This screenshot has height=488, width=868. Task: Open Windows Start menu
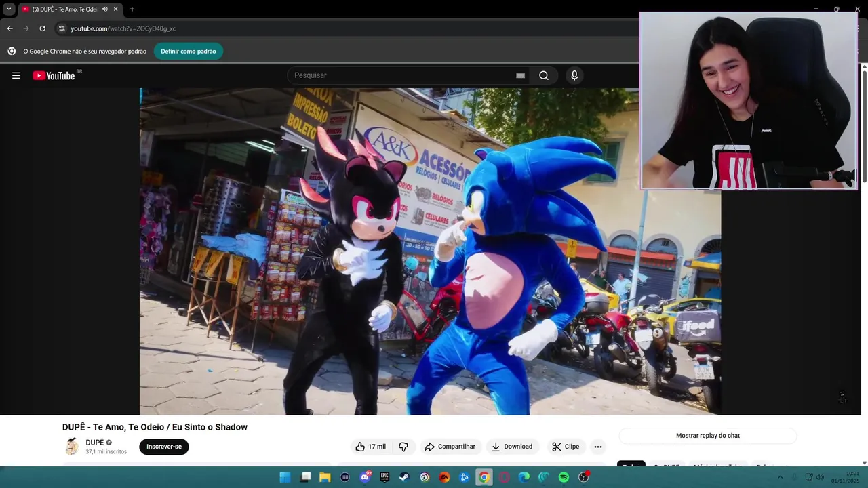[x=285, y=477]
